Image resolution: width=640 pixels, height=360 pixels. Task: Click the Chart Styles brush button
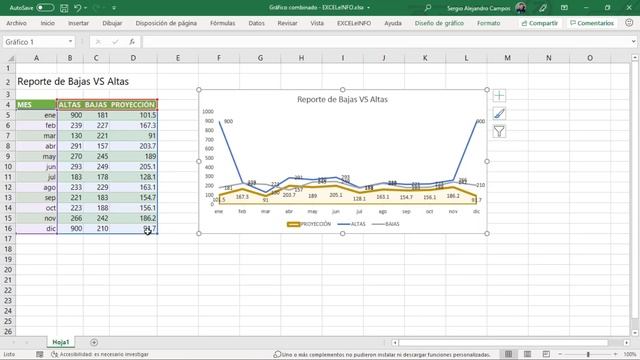[x=499, y=113]
